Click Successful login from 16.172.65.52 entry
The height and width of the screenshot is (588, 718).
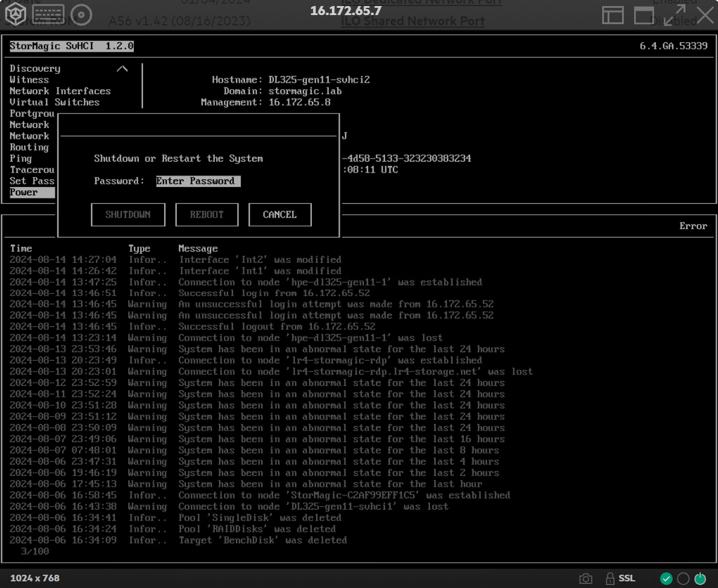tap(274, 293)
